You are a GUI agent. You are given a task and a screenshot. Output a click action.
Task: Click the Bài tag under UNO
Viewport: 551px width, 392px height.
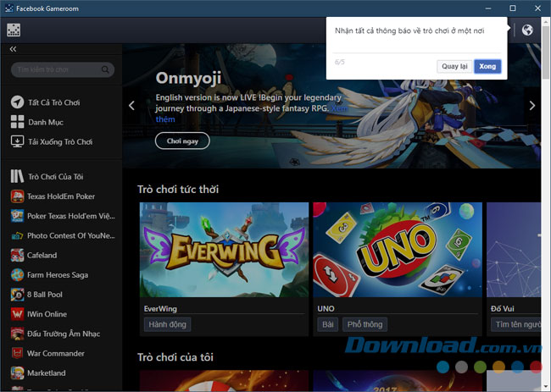tap(327, 324)
